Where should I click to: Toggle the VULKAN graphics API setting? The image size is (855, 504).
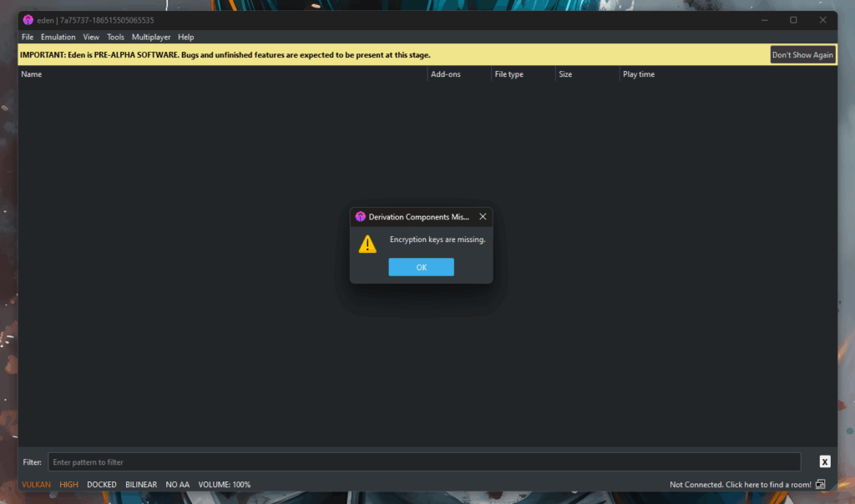(x=36, y=484)
